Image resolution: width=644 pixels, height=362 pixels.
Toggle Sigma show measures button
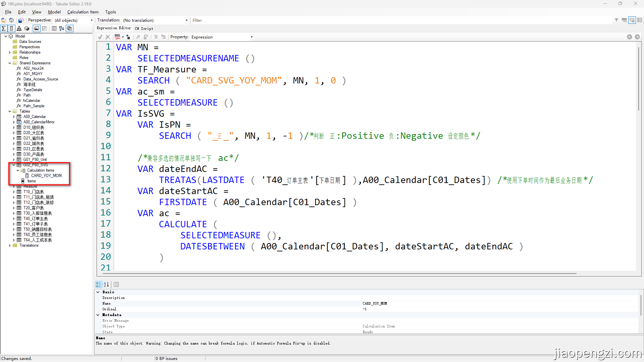point(4,28)
